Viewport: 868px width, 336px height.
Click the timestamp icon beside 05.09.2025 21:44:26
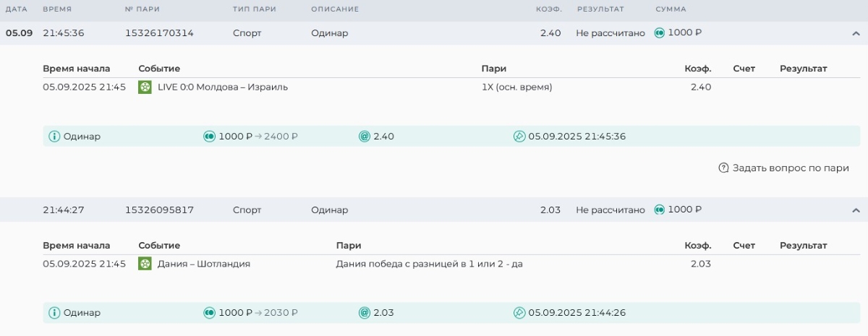click(x=519, y=313)
